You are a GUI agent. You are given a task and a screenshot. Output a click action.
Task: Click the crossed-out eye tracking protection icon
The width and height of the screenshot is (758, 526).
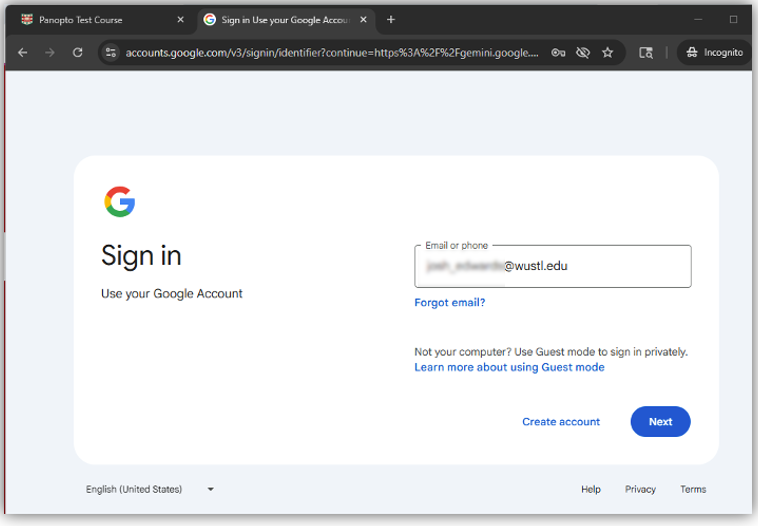click(x=583, y=52)
